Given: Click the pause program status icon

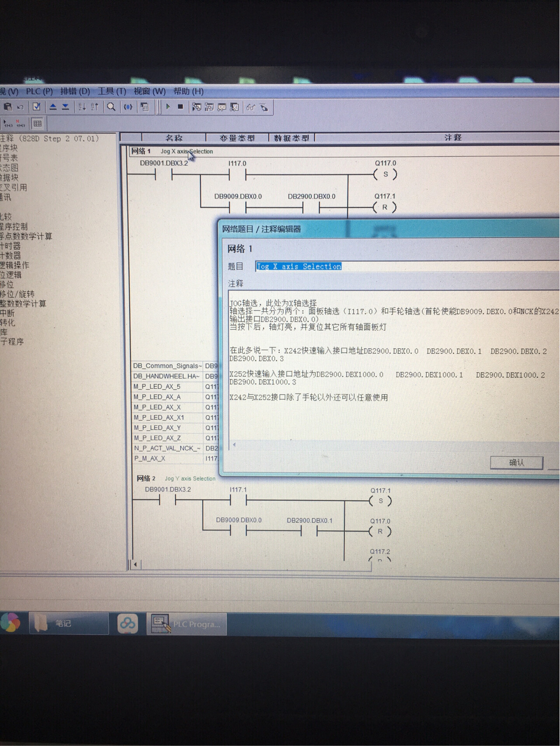Looking at the screenshot, I should [209, 107].
